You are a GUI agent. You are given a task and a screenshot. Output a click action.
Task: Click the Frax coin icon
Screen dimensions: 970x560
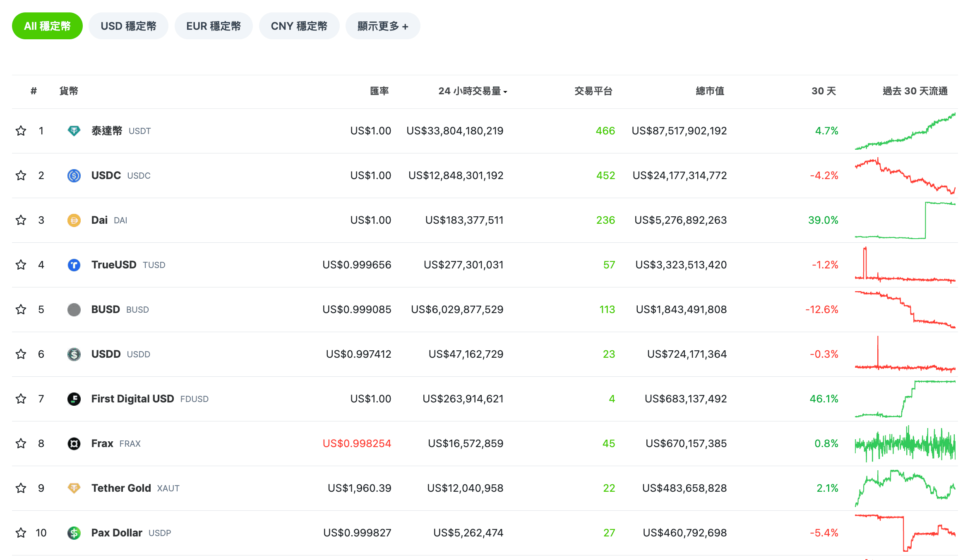tap(74, 444)
